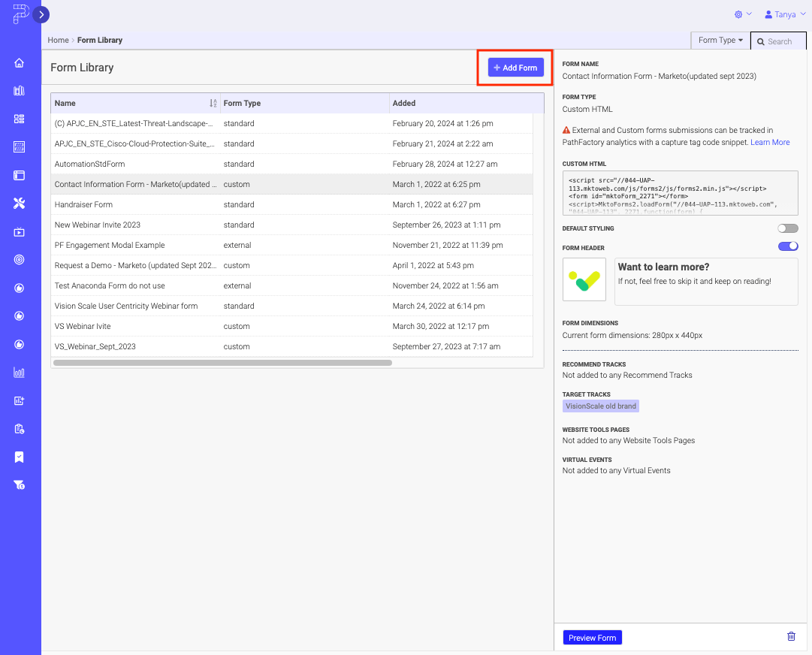Viewport: 812px width, 655px height.
Task: Open the Home icon in the sidebar
Action: pyautogui.click(x=20, y=62)
